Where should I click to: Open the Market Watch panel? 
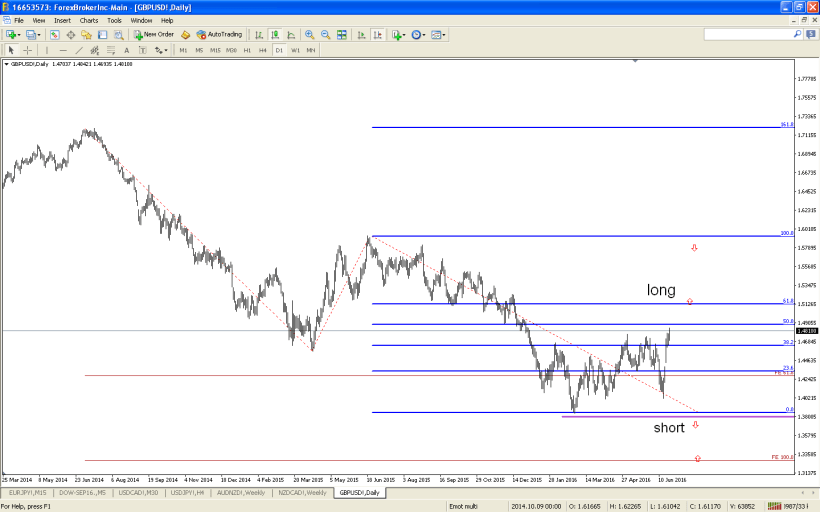tap(55, 34)
